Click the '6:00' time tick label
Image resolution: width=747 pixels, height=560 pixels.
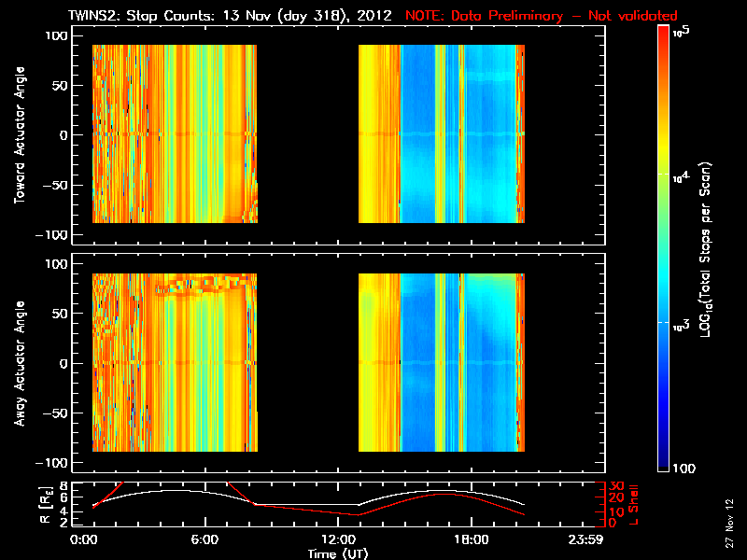(x=204, y=540)
